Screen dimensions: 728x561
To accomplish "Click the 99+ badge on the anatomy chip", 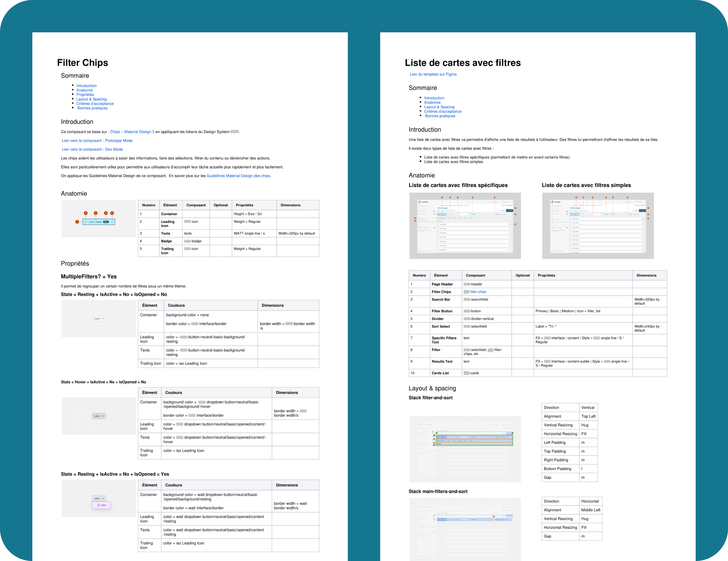I will tap(106, 222).
